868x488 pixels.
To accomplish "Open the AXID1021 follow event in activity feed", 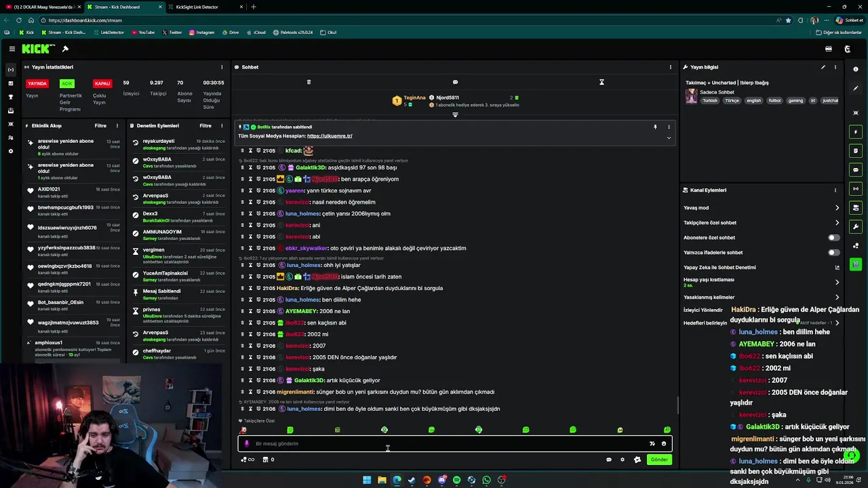I will click(x=75, y=192).
